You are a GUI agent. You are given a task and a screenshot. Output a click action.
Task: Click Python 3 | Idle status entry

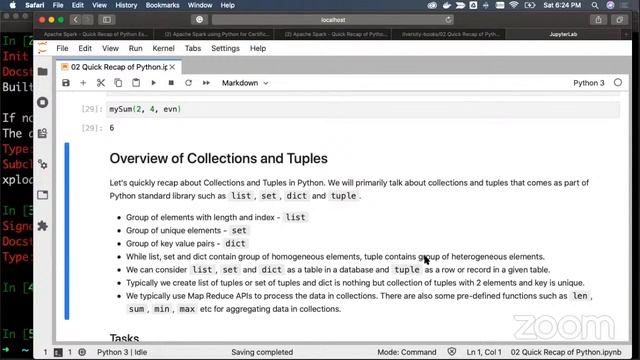click(x=122, y=352)
